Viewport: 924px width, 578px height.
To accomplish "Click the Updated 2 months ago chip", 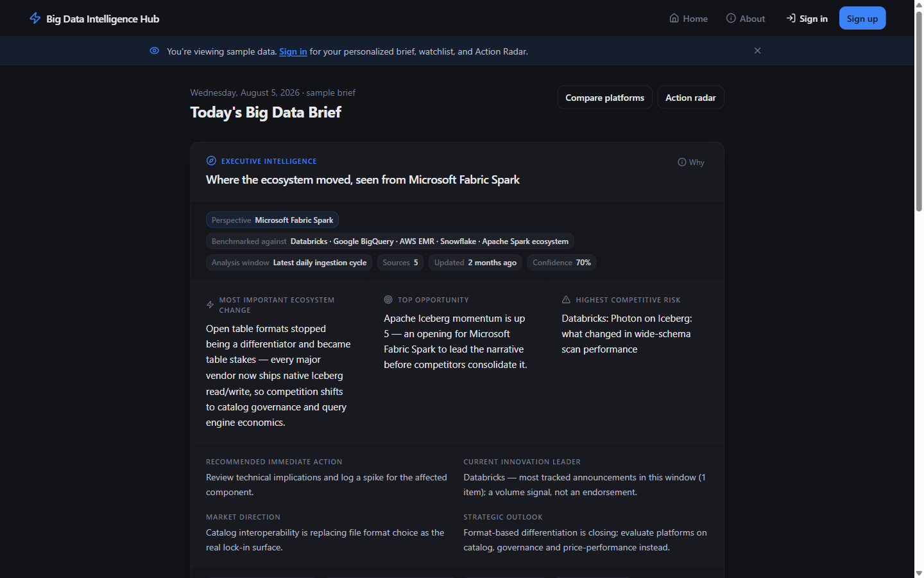I will tap(475, 263).
